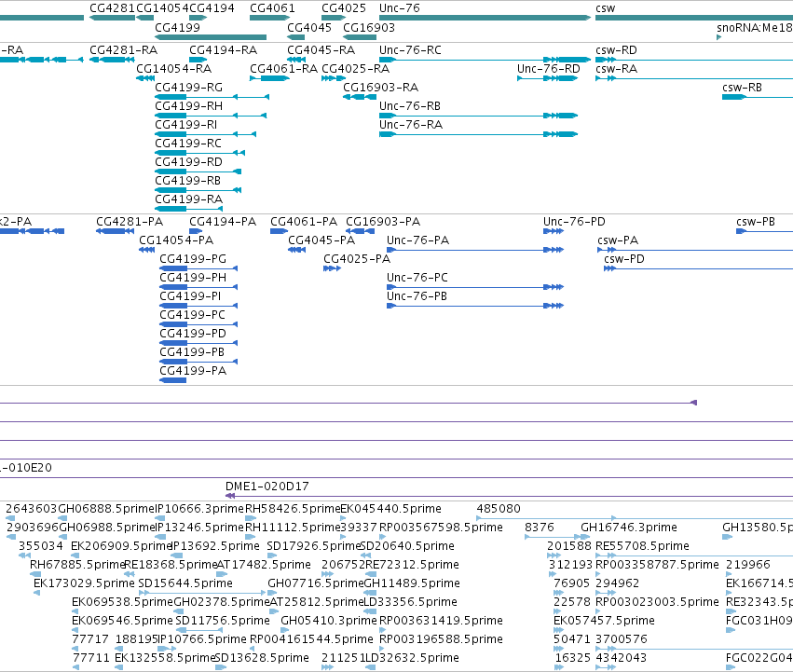Open transcript csw-RB label
The width and height of the screenshot is (793, 672).
[x=742, y=88]
